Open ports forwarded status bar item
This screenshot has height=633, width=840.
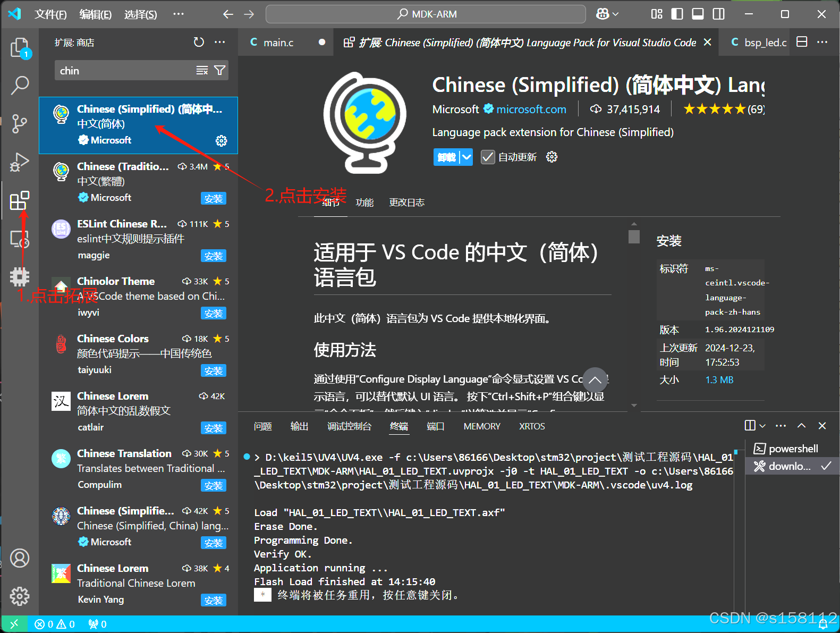98,624
